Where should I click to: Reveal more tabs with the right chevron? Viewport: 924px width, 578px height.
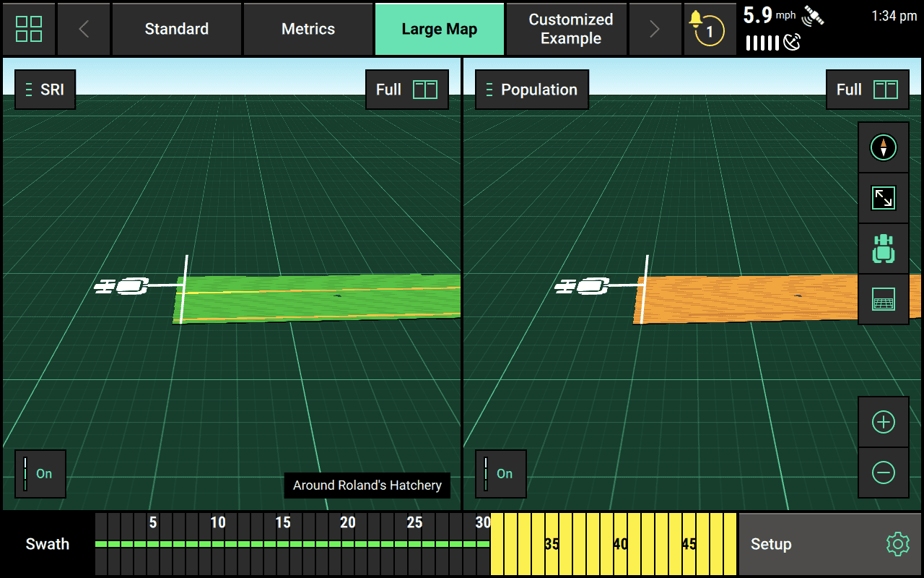pos(655,29)
